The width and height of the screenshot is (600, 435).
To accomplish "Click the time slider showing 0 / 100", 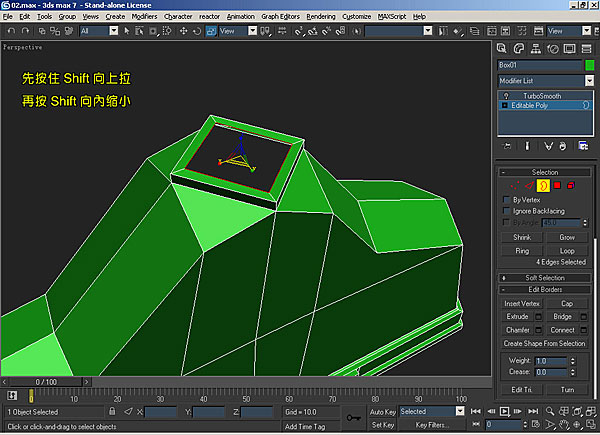I will coord(46,382).
